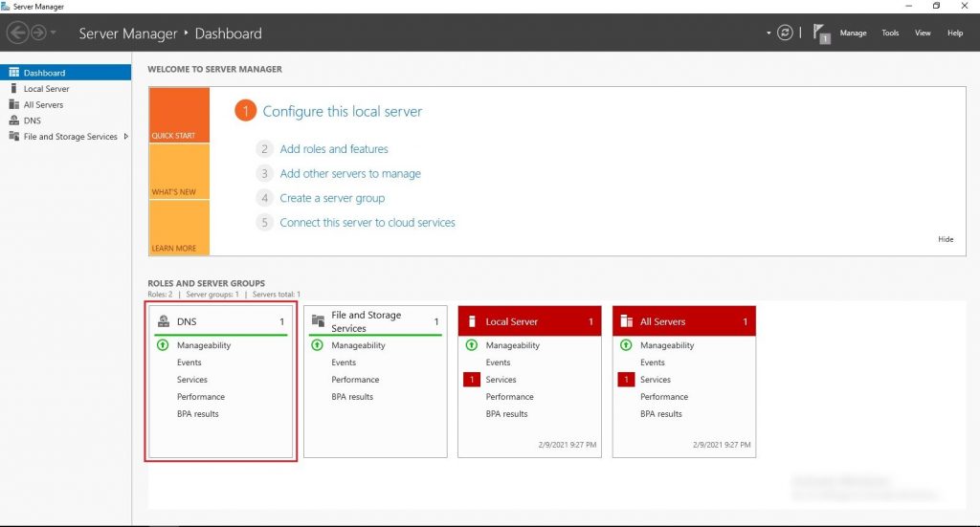980x527 pixels.
Task: Select DNS in the sidebar
Action: tap(66, 121)
